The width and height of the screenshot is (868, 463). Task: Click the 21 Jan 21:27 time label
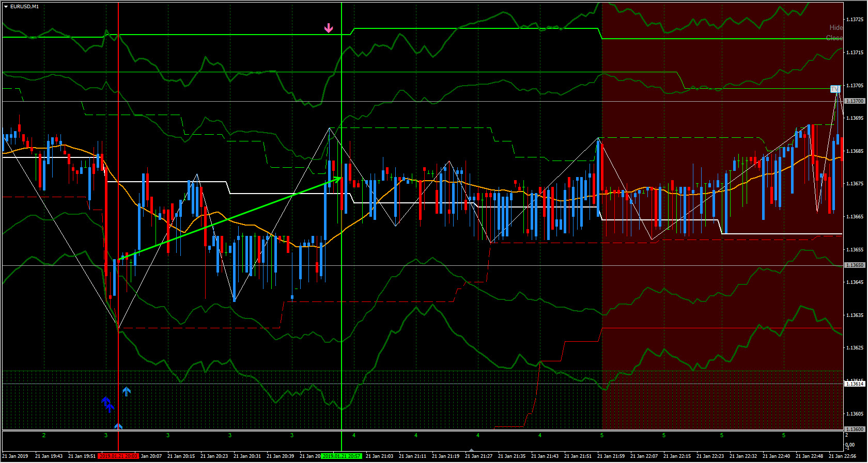click(478, 456)
